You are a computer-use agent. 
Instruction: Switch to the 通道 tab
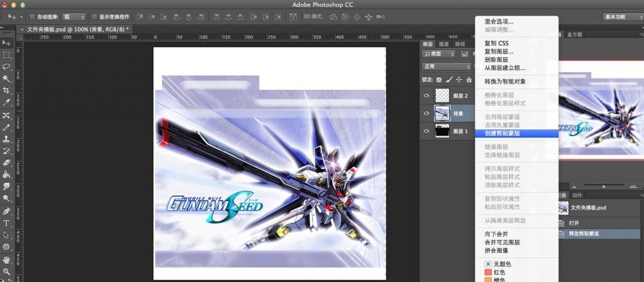tap(444, 45)
